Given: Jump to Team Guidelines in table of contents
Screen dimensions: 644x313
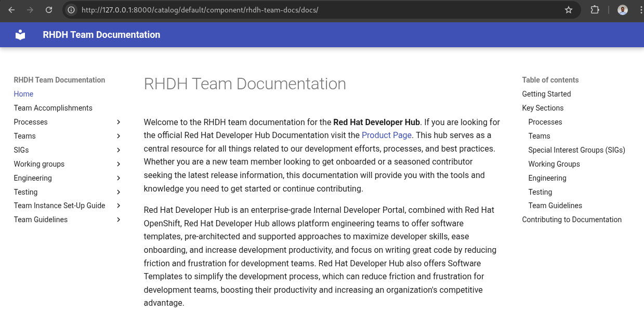Looking at the screenshot, I should pos(555,206).
